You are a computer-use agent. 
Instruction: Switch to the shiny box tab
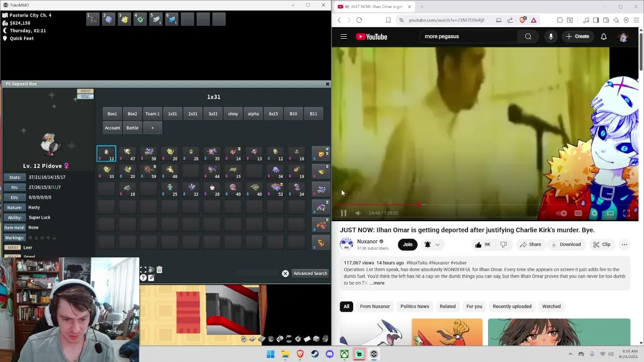coord(233,114)
